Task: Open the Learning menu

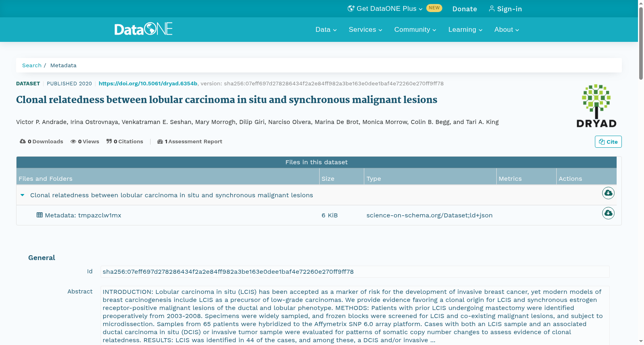Action: tap(465, 29)
